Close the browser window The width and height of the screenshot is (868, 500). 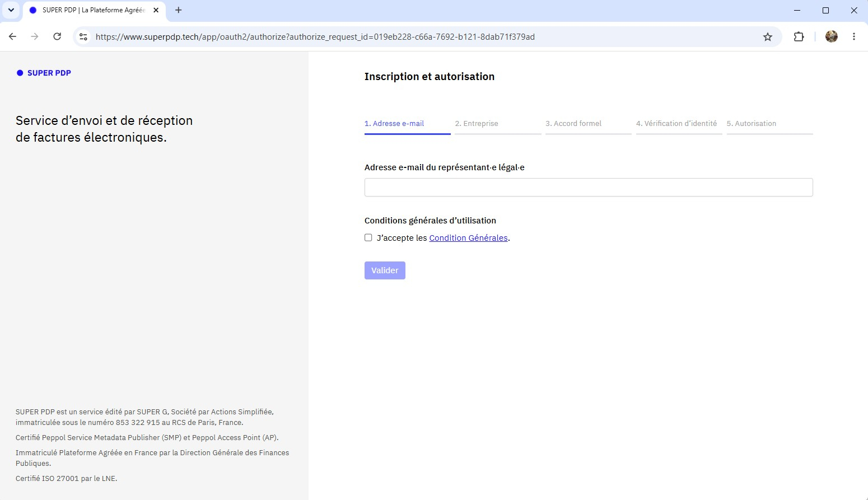[854, 10]
